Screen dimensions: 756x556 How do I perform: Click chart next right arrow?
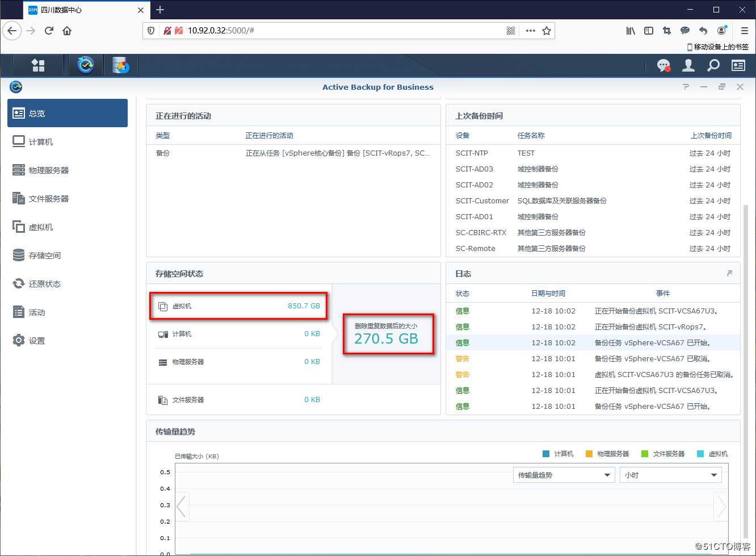(721, 506)
